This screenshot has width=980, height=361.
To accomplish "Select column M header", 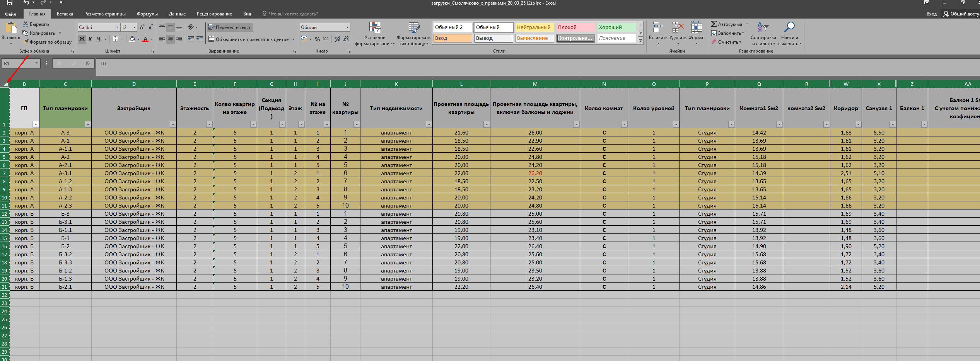I will 535,84.
